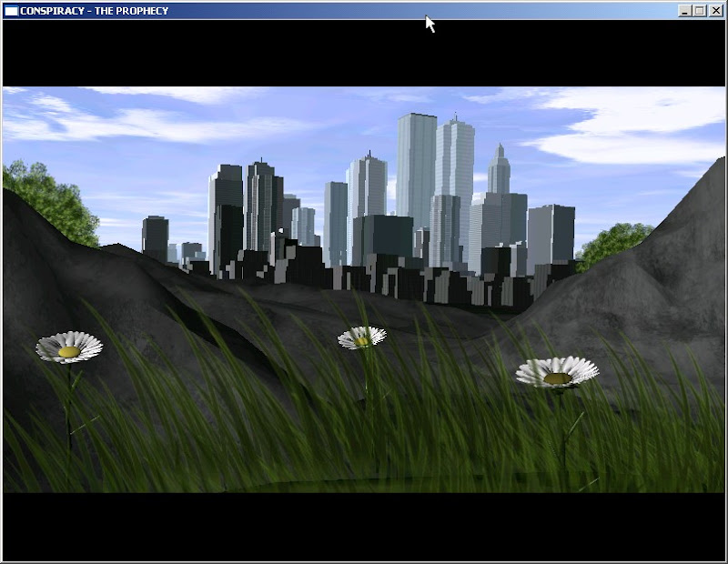The image size is (728, 564).
Task: Close the Conspiracy - The Prophecy window
Action: point(716,11)
